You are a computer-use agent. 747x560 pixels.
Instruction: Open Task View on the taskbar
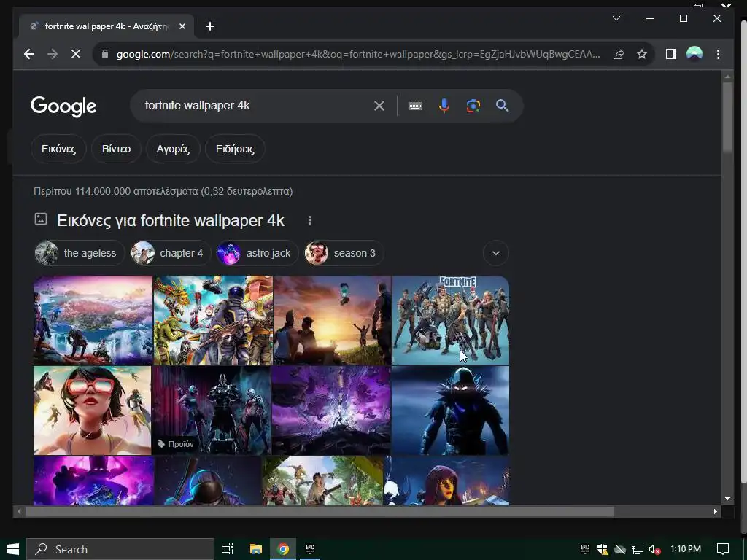(x=228, y=549)
